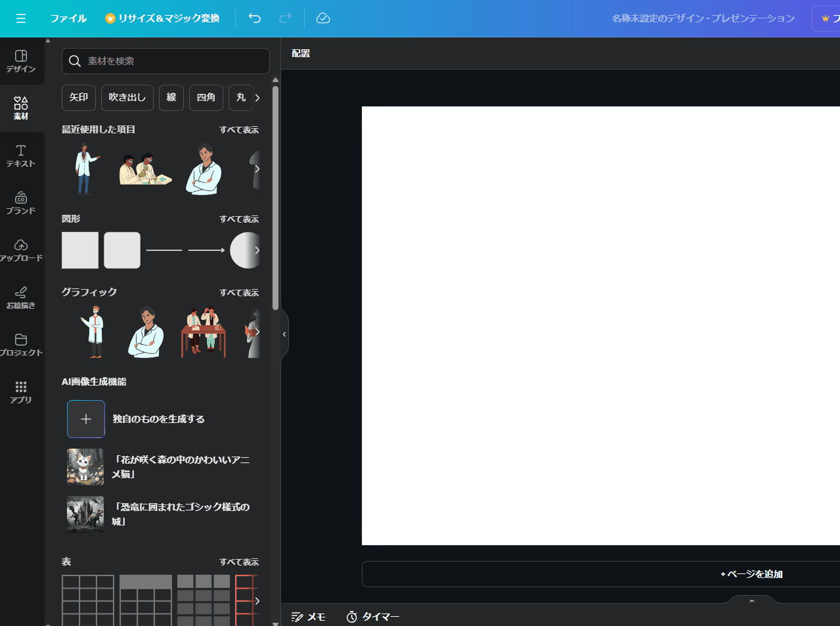
Task: Insert the square shape from 図形
Action: point(80,250)
